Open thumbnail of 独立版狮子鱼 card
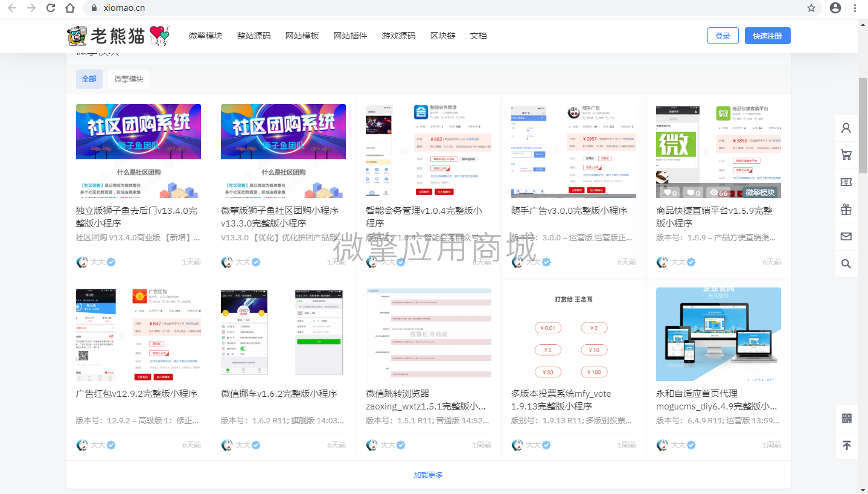Screen dimensions: 868x494 coord(139,151)
